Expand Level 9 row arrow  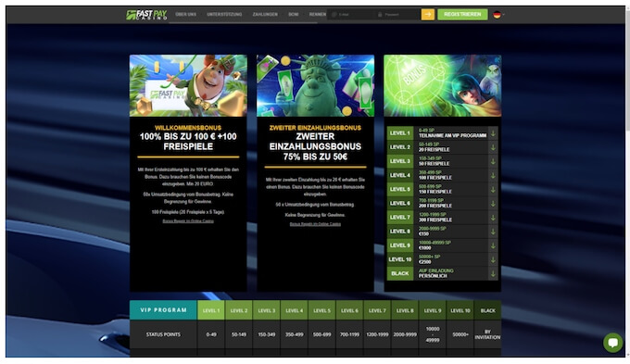click(493, 245)
